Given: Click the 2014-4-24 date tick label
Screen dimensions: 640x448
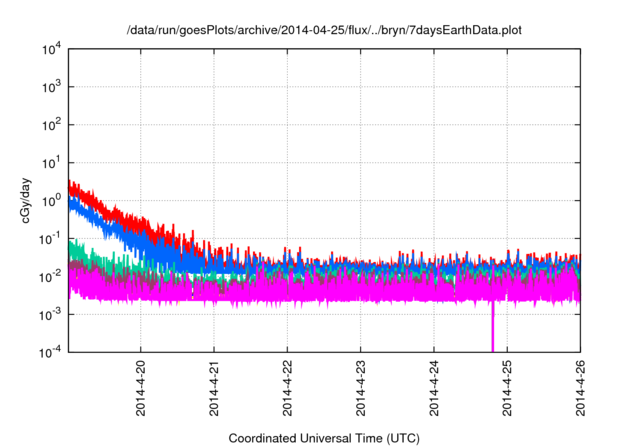Looking at the screenshot, I should coord(434,388).
